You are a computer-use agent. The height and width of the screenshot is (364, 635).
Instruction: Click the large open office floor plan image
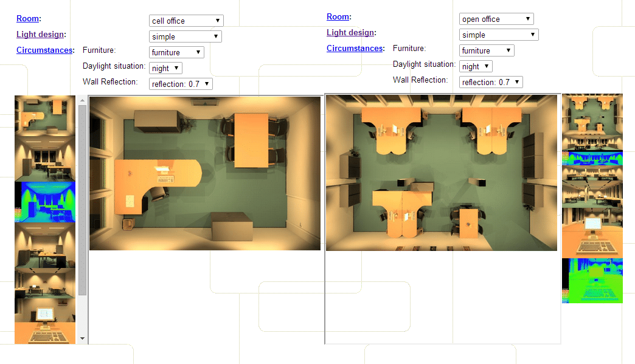coord(441,173)
